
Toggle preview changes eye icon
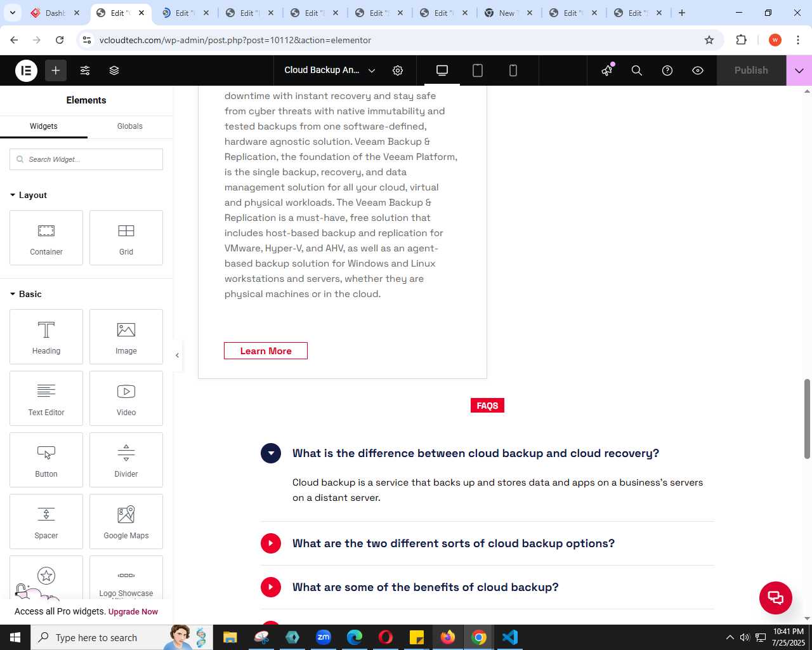coord(698,70)
